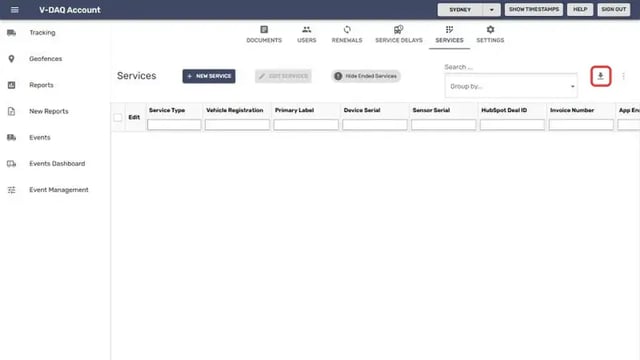Sort by Device Serial column header

(362, 110)
